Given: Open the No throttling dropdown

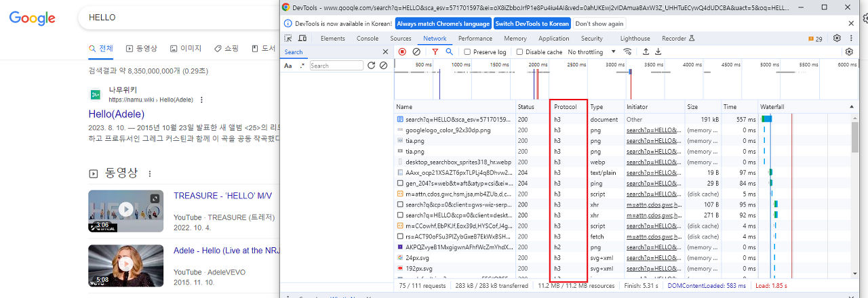Looking at the screenshot, I should [592, 52].
